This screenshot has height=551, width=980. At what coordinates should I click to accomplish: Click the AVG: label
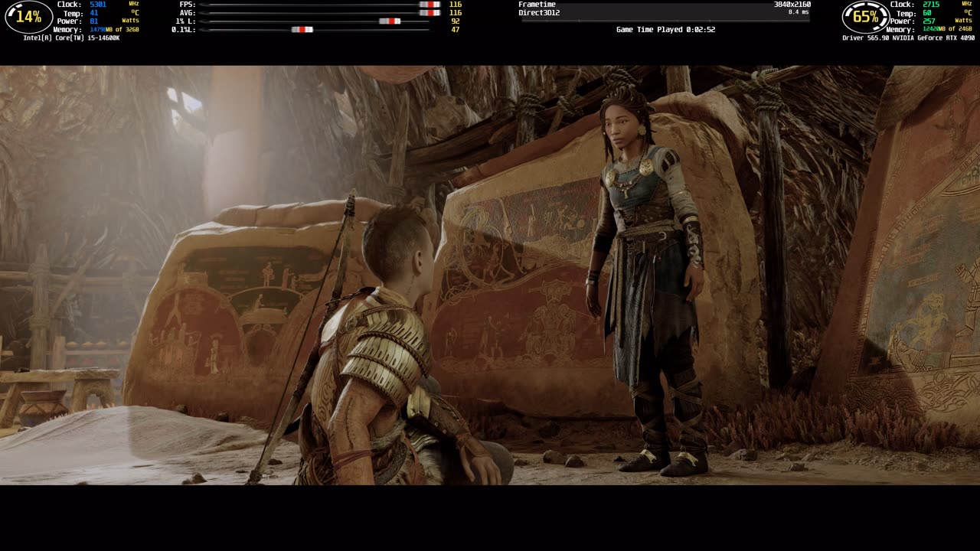tap(188, 13)
